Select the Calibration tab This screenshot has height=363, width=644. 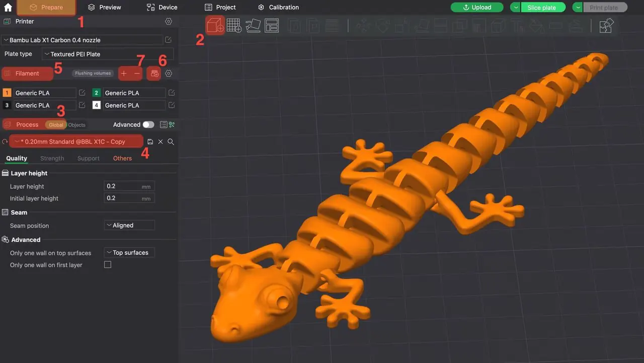click(278, 7)
